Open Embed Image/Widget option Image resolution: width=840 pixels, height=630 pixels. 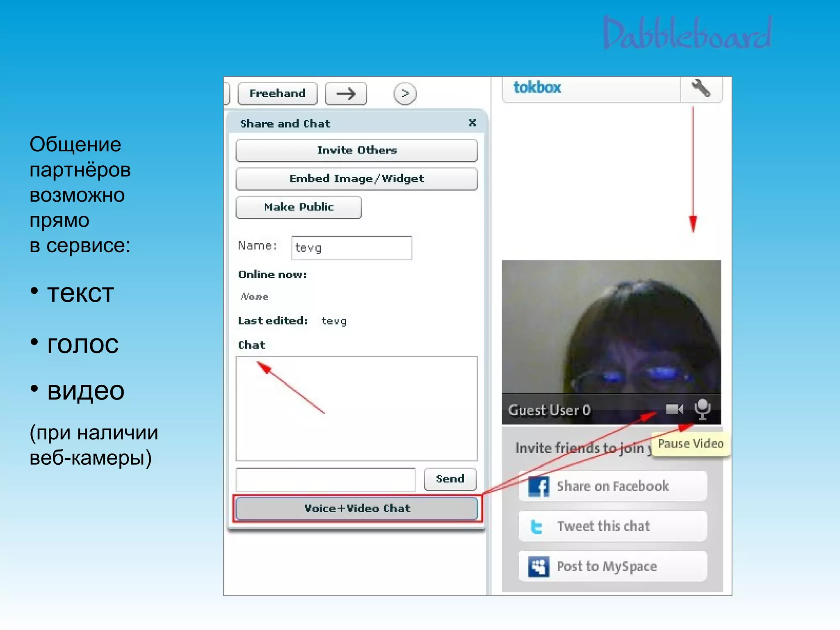coord(356,178)
